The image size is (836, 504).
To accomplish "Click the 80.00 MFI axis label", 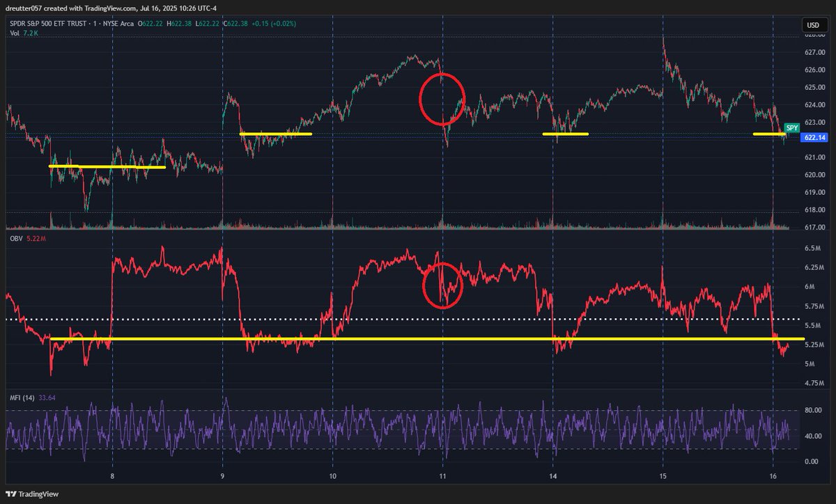I will click(813, 411).
